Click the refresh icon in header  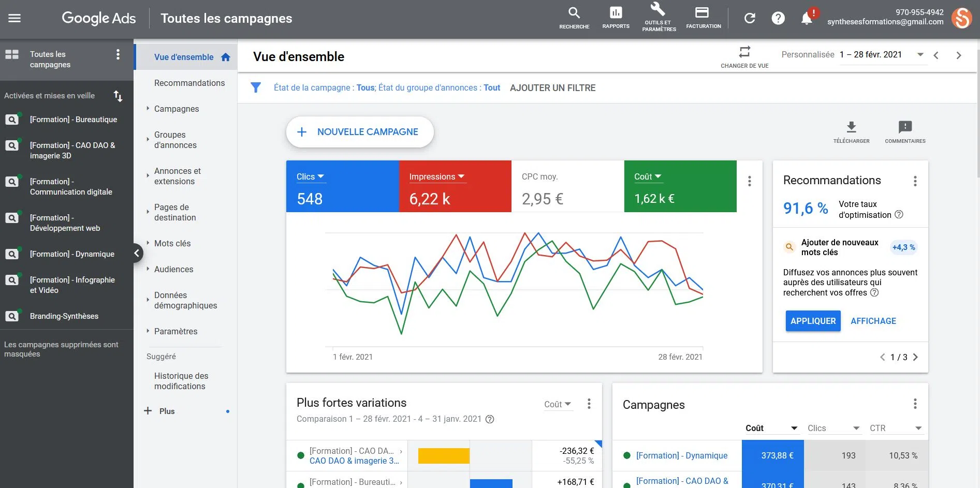click(x=750, y=19)
